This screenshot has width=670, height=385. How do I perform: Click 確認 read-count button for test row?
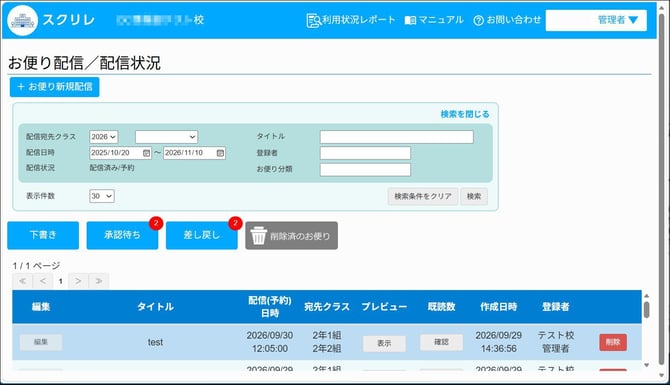click(441, 342)
